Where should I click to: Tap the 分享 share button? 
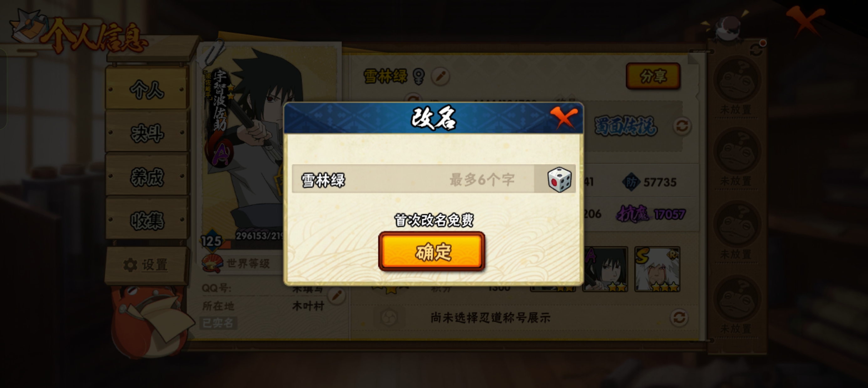coord(653,76)
